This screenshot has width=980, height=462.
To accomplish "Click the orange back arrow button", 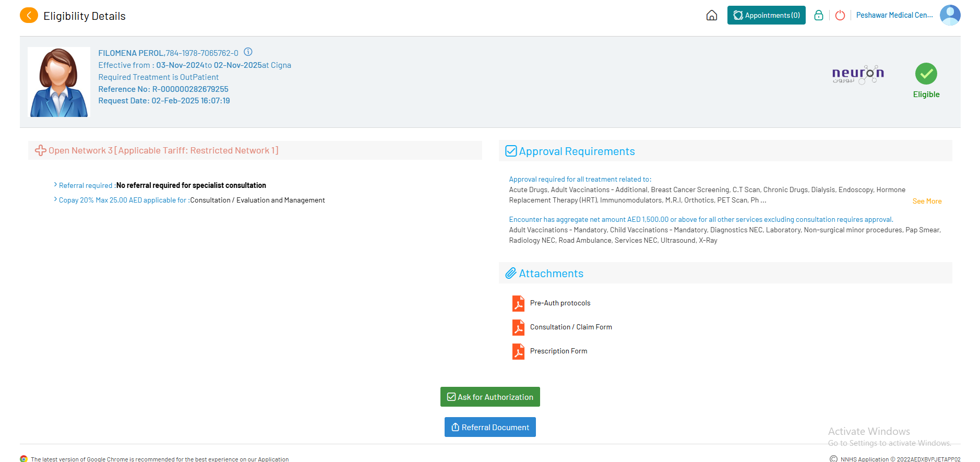I will pos(29,16).
